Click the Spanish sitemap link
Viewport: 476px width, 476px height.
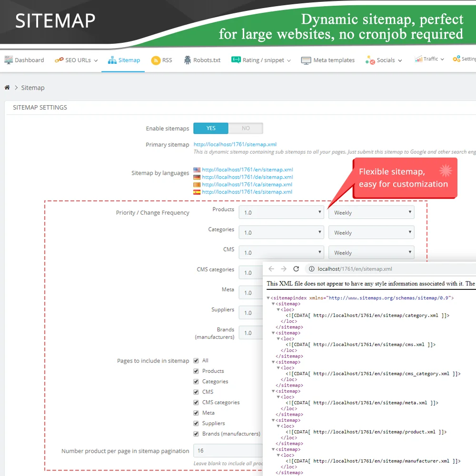point(247,192)
